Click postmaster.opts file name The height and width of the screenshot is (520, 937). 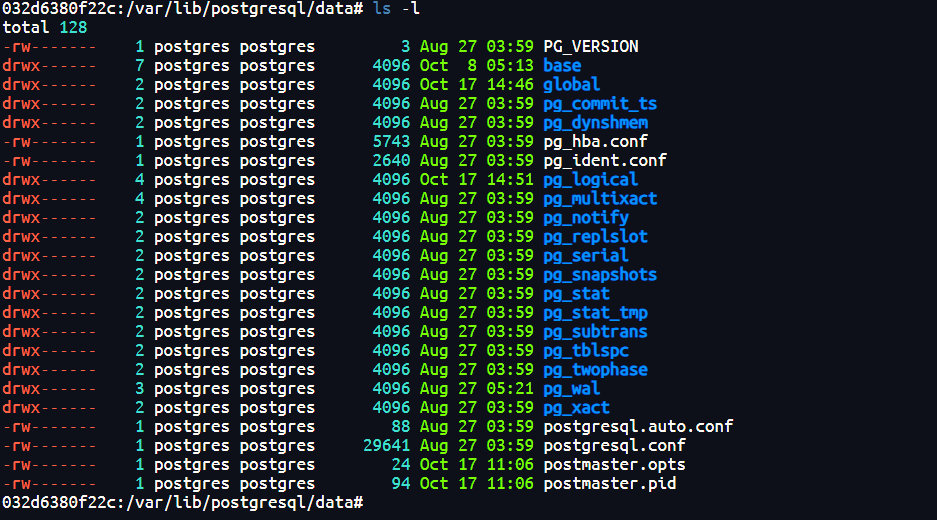coord(614,465)
